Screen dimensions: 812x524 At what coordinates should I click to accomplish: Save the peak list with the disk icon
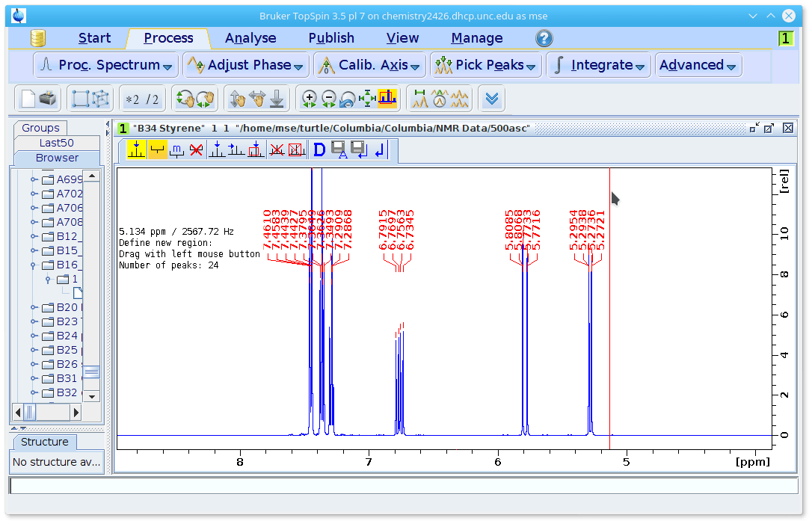coord(338,150)
